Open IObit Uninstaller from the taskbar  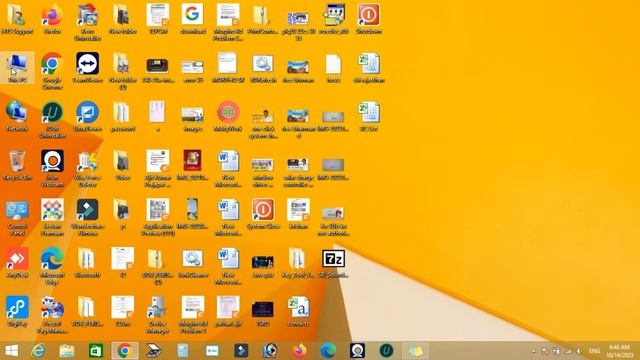[386, 351]
